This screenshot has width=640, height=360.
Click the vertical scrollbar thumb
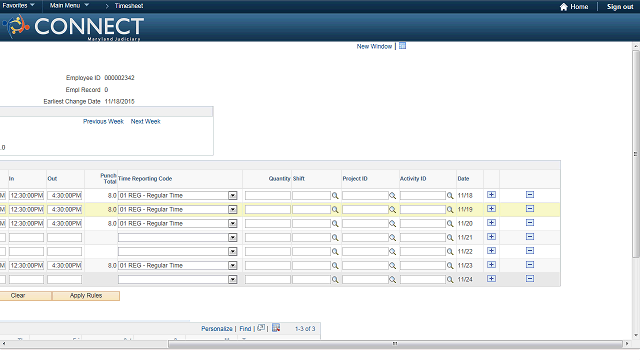pos(636,154)
